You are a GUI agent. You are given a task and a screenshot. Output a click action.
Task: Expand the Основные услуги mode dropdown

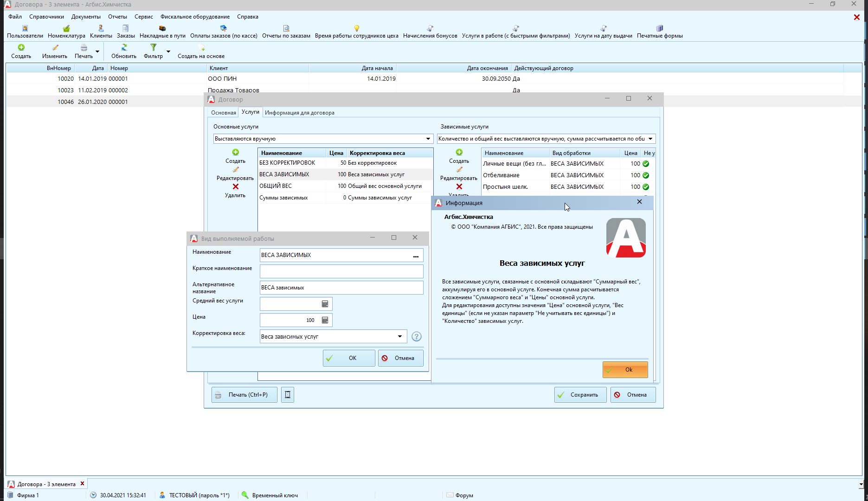coord(428,139)
